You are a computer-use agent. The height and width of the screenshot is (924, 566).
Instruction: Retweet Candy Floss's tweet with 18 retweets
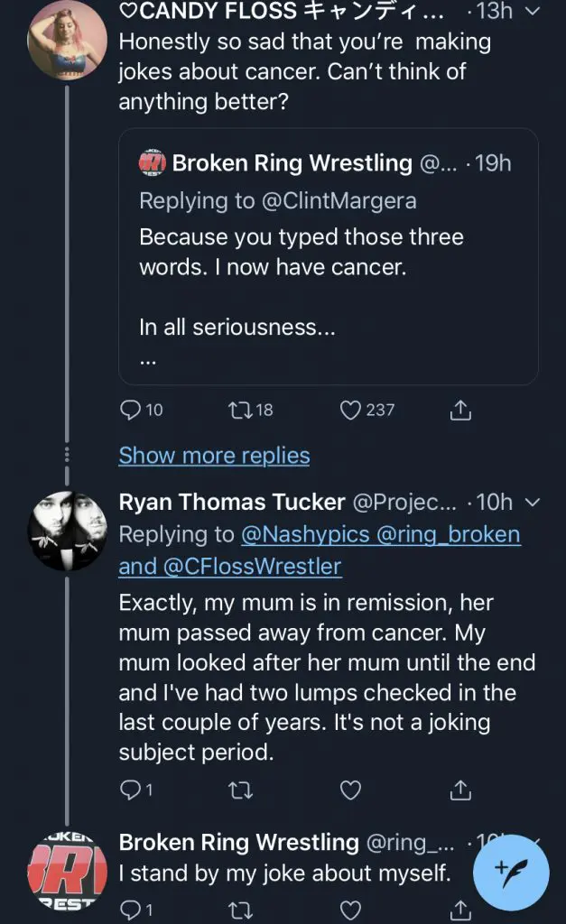(238, 410)
